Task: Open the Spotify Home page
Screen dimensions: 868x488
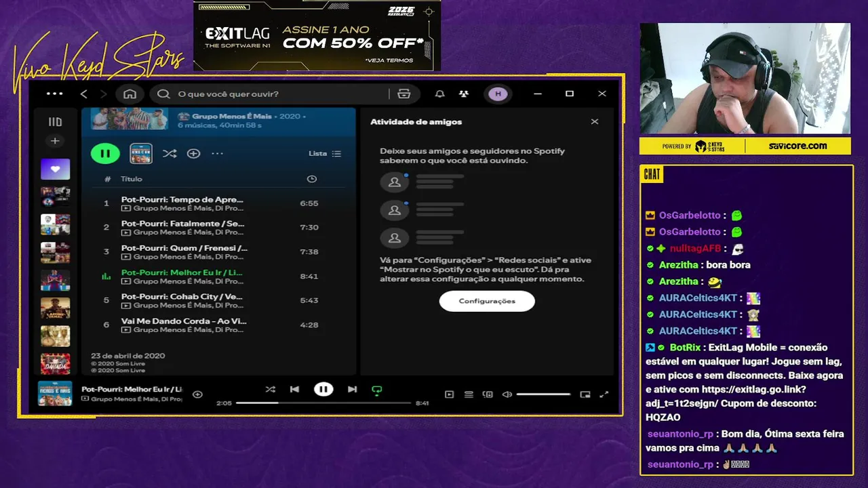Action: pos(130,94)
